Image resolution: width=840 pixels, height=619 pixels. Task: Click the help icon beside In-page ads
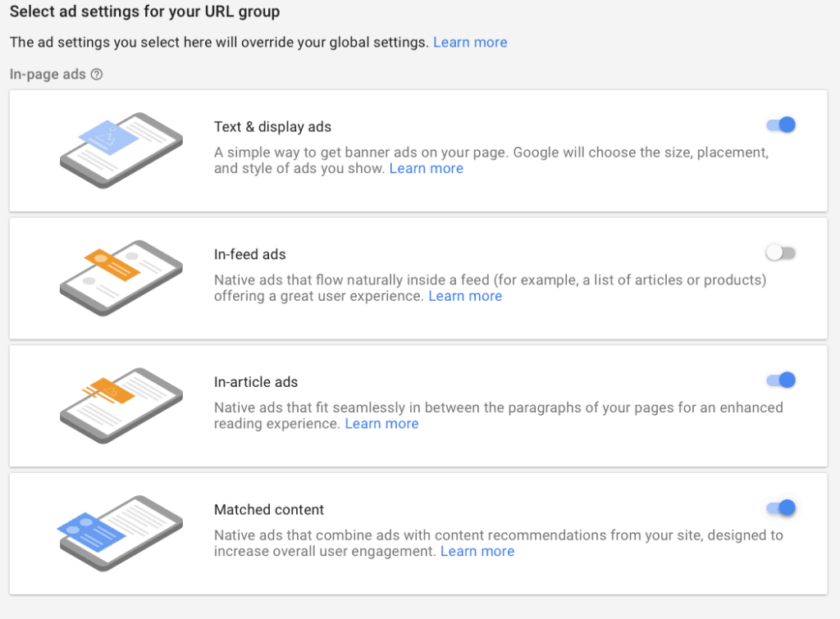[x=97, y=75]
